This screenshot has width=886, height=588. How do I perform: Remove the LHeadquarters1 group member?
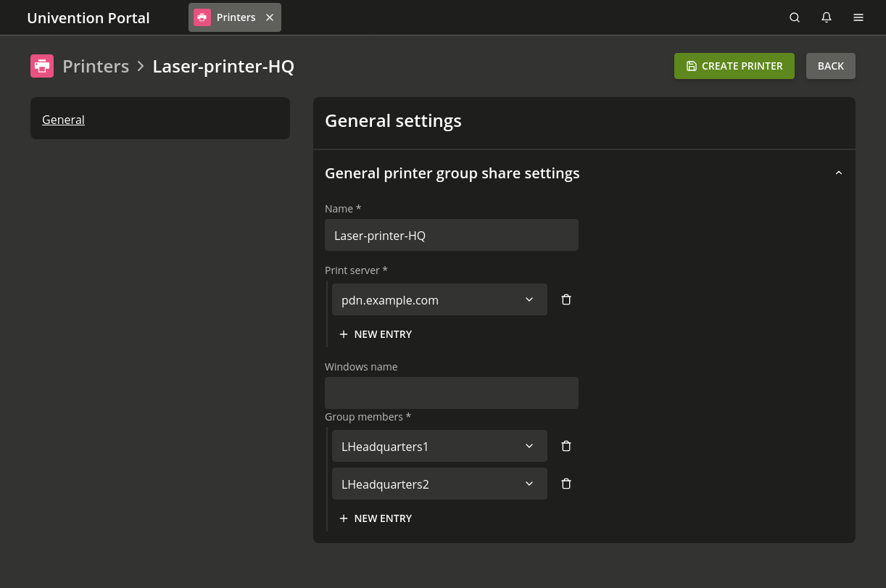coord(566,445)
